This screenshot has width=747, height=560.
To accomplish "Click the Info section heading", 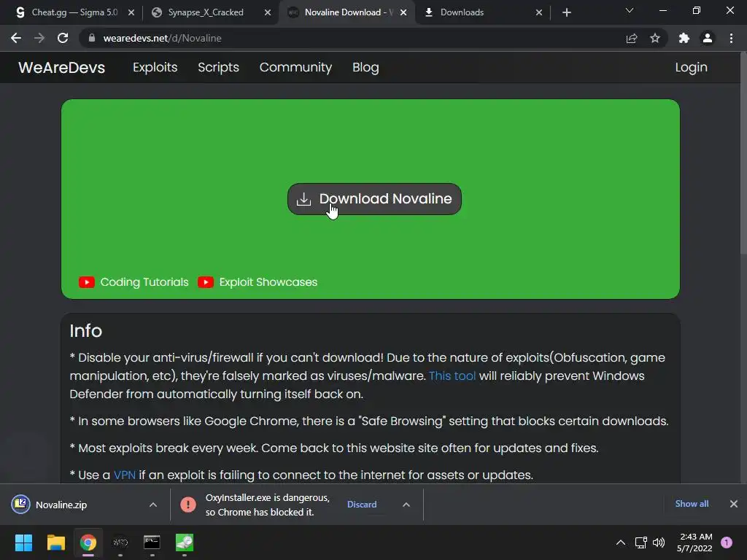I will (x=86, y=330).
